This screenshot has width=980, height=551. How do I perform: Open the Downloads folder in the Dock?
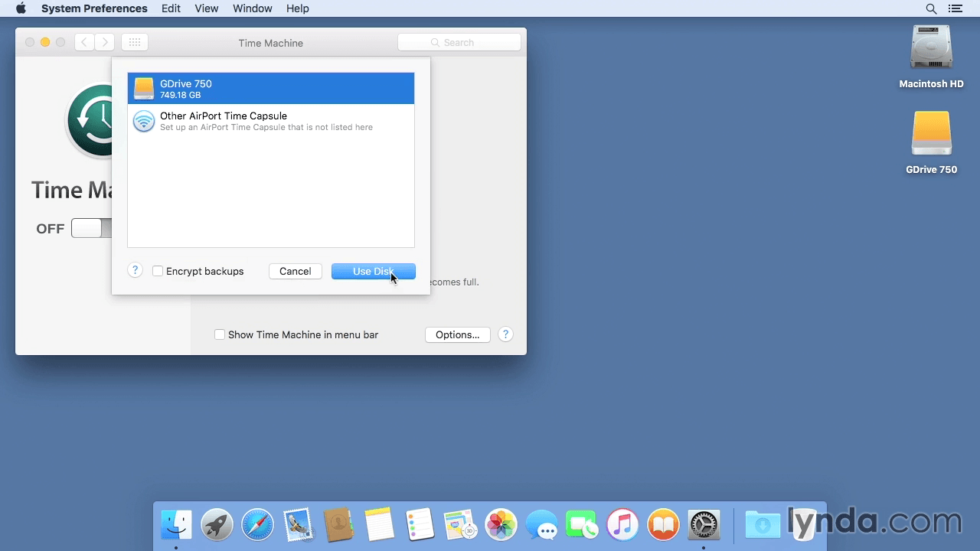(763, 525)
